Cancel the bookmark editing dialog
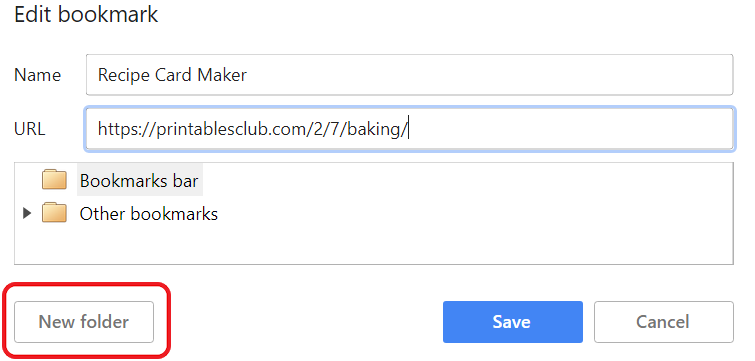Image resolution: width=755 pixels, height=361 pixels. point(664,322)
